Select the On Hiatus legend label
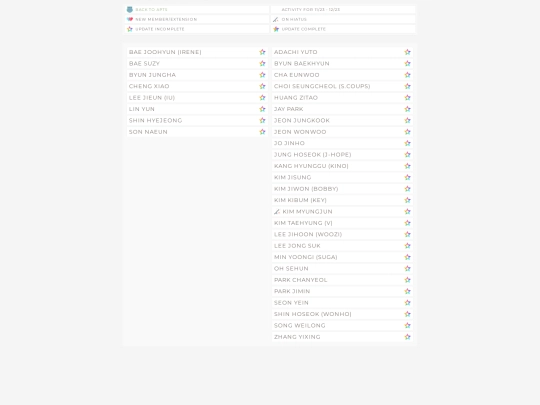Viewport: 540px width, 405px height. 294,19
